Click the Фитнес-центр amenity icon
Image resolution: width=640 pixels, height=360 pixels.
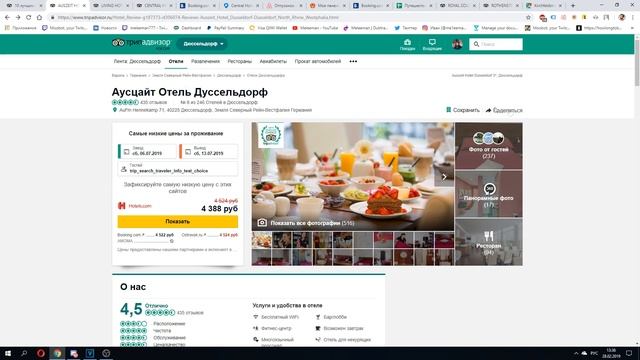256,328
